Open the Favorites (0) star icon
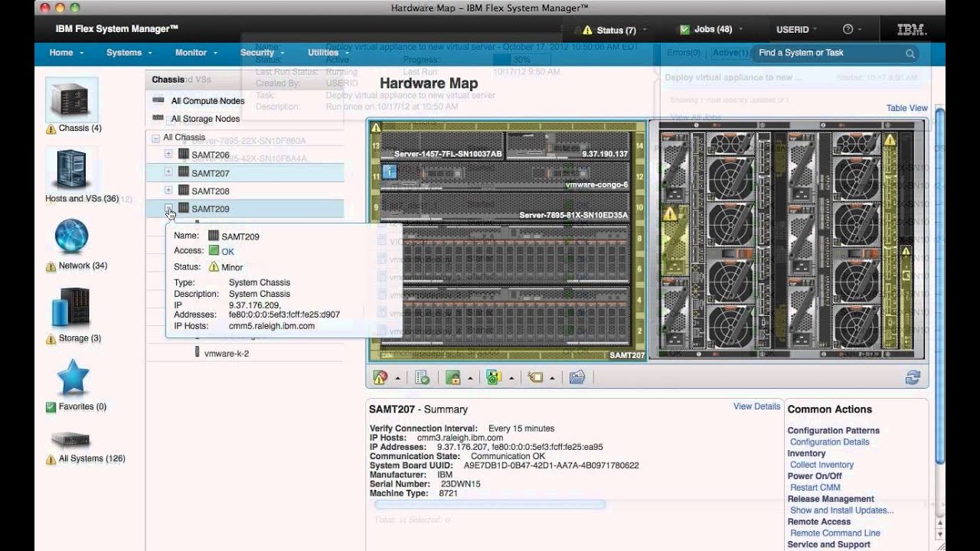Image resolution: width=980 pixels, height=551 pixels. point(73,378)
